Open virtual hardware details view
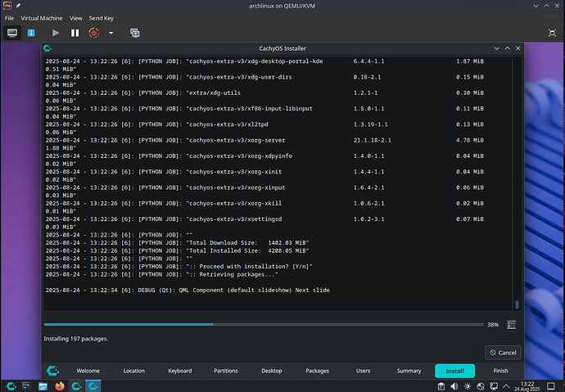 (31, 33)
